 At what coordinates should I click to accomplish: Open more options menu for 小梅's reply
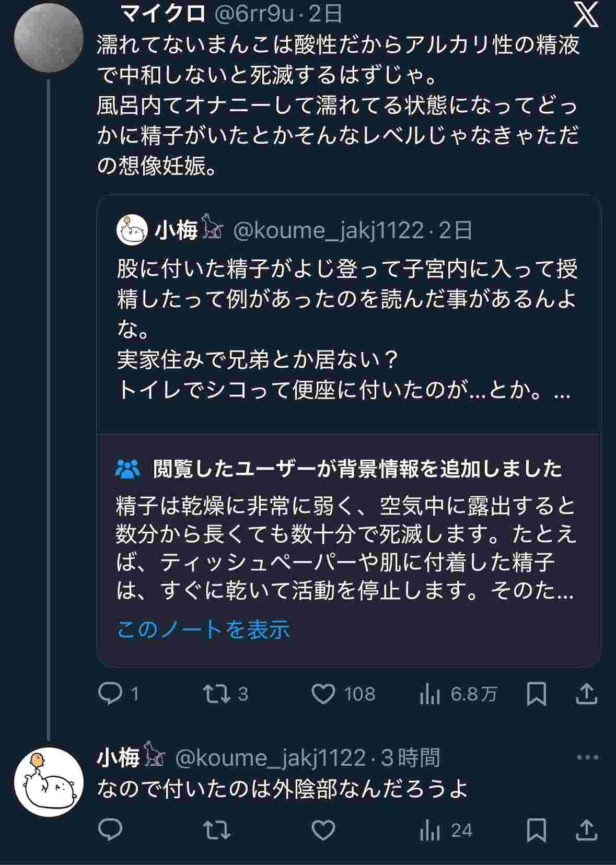coord(587,757)
